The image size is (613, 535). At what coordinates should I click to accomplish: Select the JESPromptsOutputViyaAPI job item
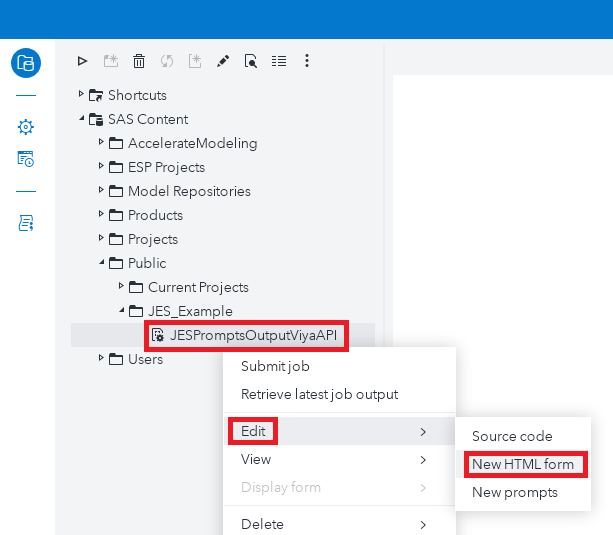[253, 335]
